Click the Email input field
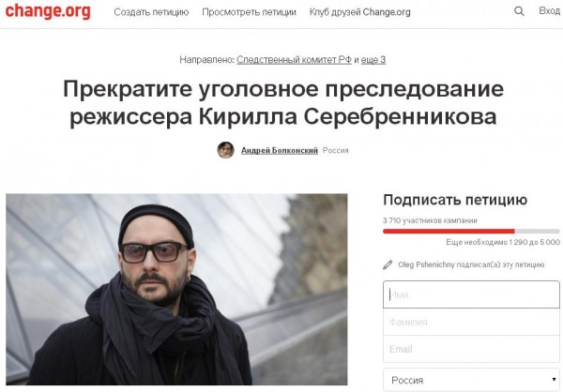The height and width of the screenshot is (392, 563). click(471, 349)
